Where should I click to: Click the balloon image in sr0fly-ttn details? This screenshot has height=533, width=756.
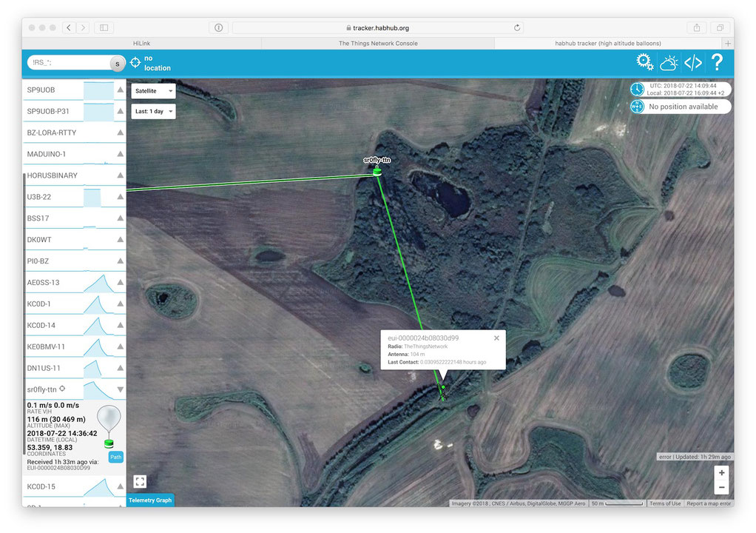(109, 426)
